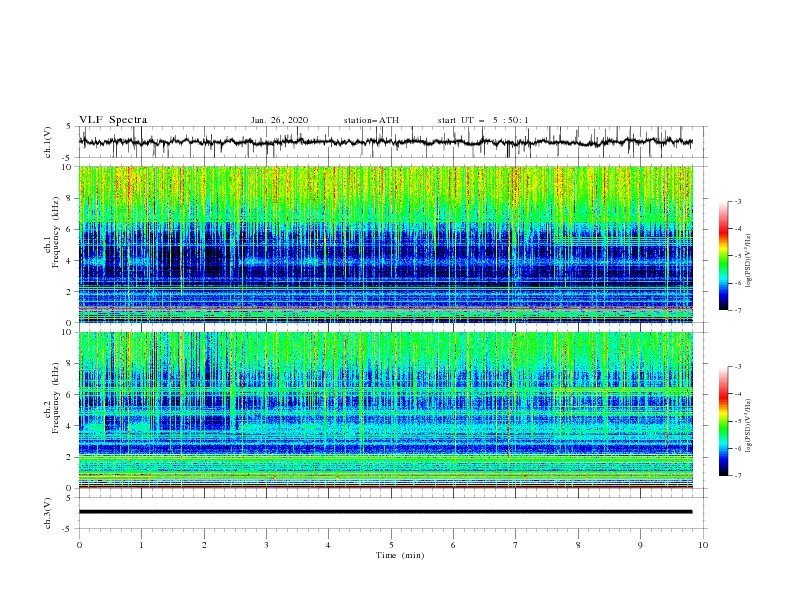Viewport: 792px width, 612px height.
Task: Click time-axis tick label "3"
Action: [x=266, y=545]
